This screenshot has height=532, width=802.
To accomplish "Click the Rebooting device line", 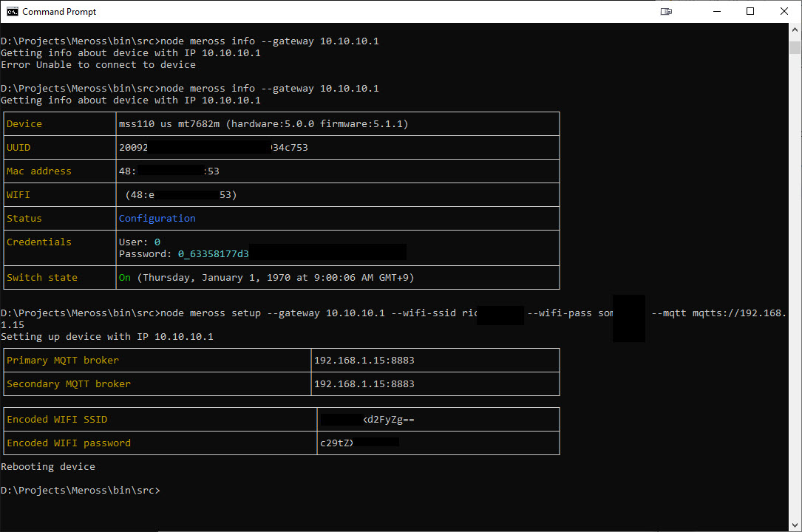I will (49, 466).
